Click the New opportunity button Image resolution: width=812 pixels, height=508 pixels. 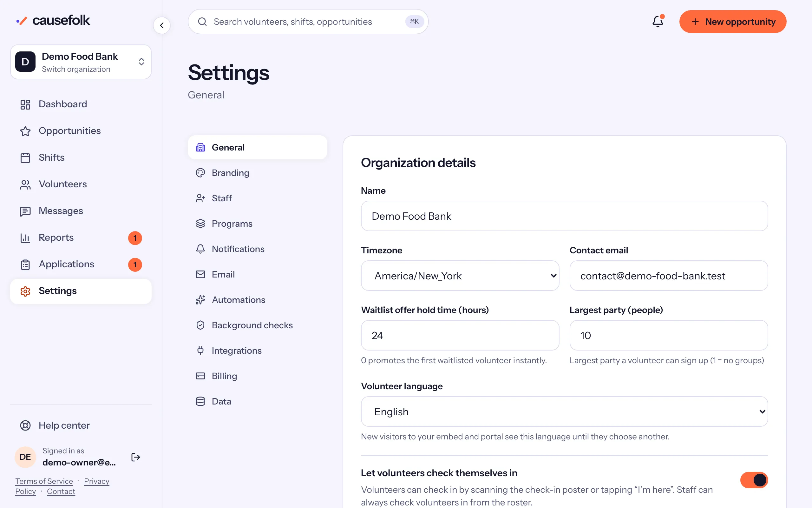[x=733, y=22]
